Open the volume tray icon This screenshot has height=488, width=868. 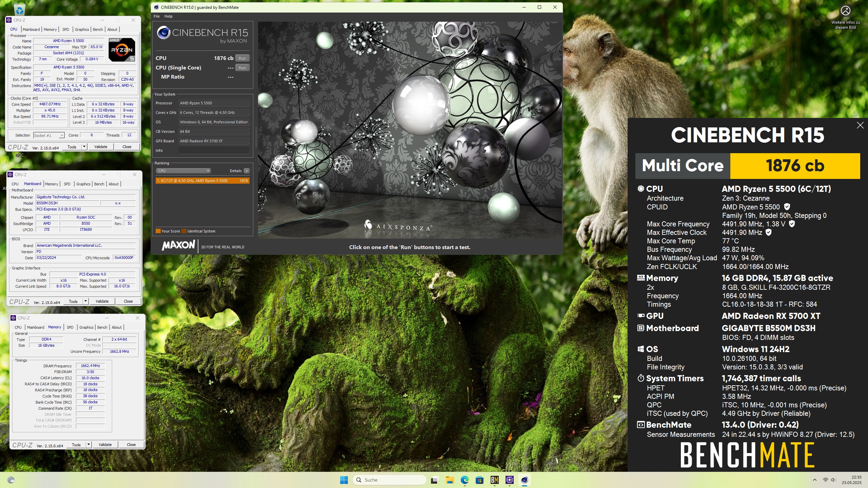[833, 480]
